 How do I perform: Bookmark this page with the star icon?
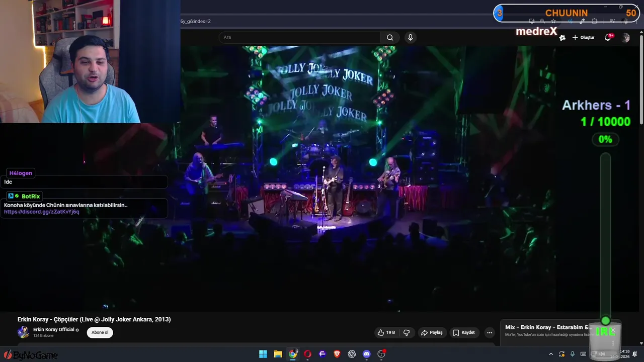tap(553, 21)
